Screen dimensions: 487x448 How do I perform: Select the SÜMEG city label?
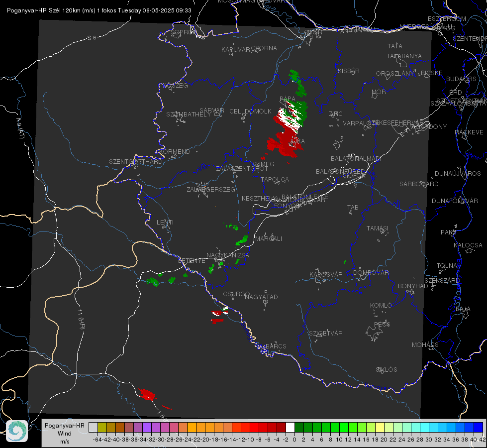tap(263, 164)
